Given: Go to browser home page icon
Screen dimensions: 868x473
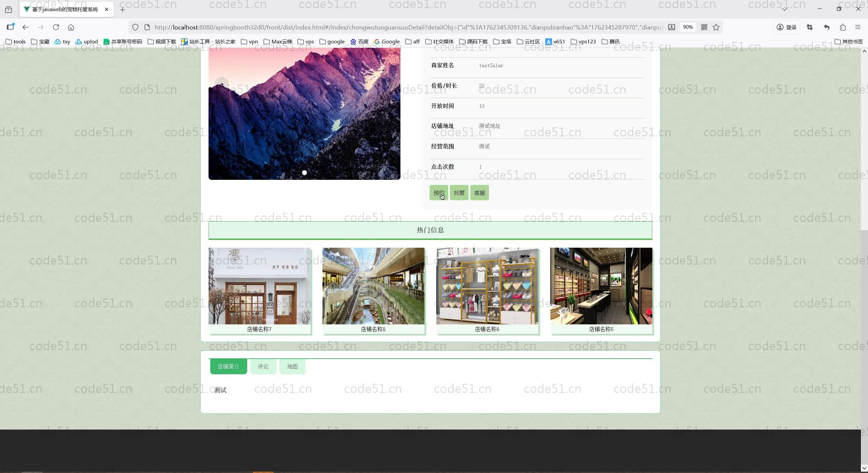Looking at the screenshot, I should 71,27.
